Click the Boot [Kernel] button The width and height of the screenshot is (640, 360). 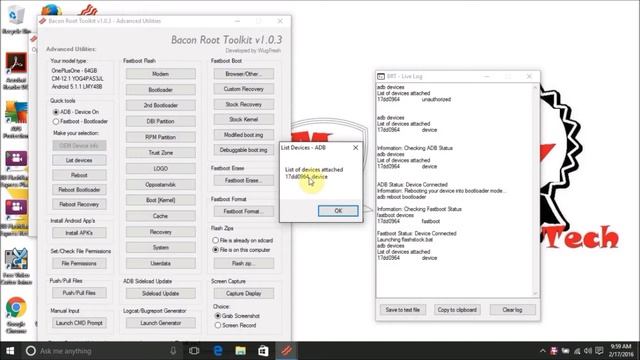[x=160, y=200]
